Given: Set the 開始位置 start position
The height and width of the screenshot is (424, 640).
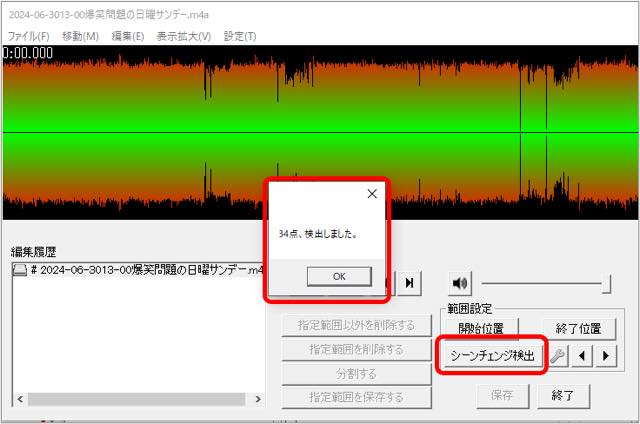Looking at the screenshot, I should coord(481,329).
